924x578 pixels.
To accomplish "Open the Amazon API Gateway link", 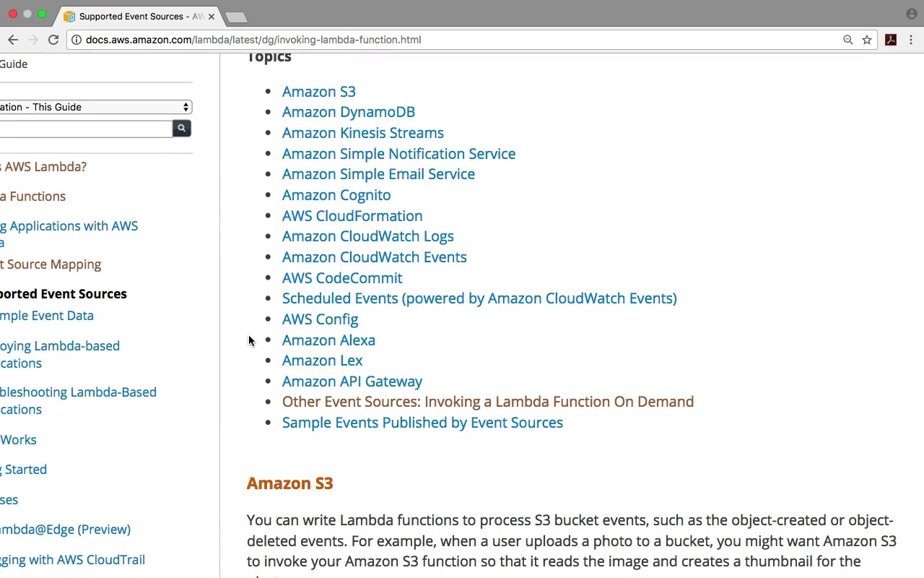I will (352, 381).
